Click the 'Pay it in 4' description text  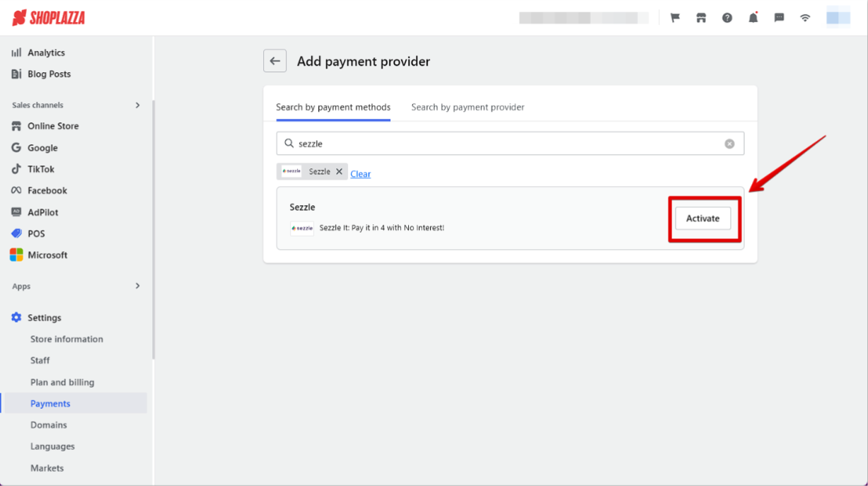[382, 228]
